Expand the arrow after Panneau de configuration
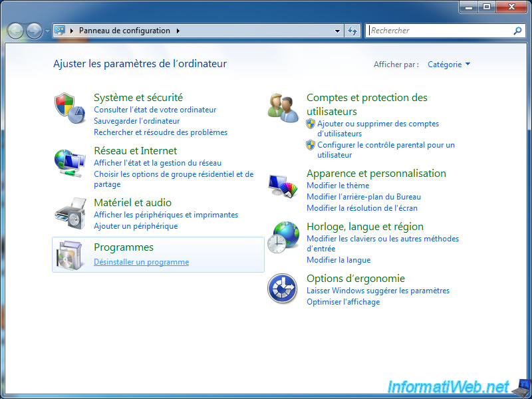532x399 pixels. click(x=178, y=31)
